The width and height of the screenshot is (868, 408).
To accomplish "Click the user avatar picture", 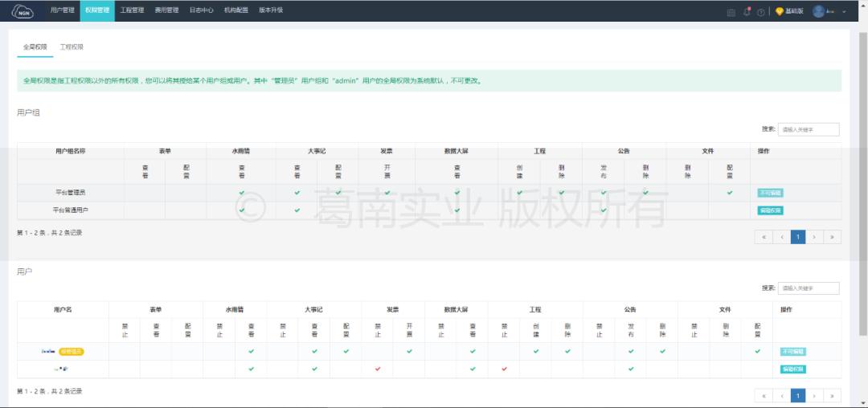I will 819,11.
